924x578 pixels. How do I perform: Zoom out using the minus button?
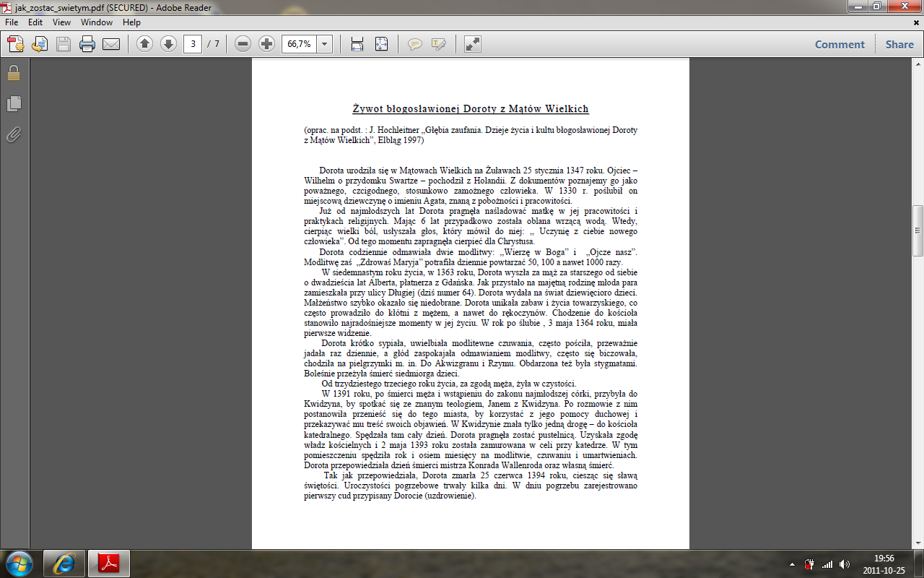click(x=243, y=44)
